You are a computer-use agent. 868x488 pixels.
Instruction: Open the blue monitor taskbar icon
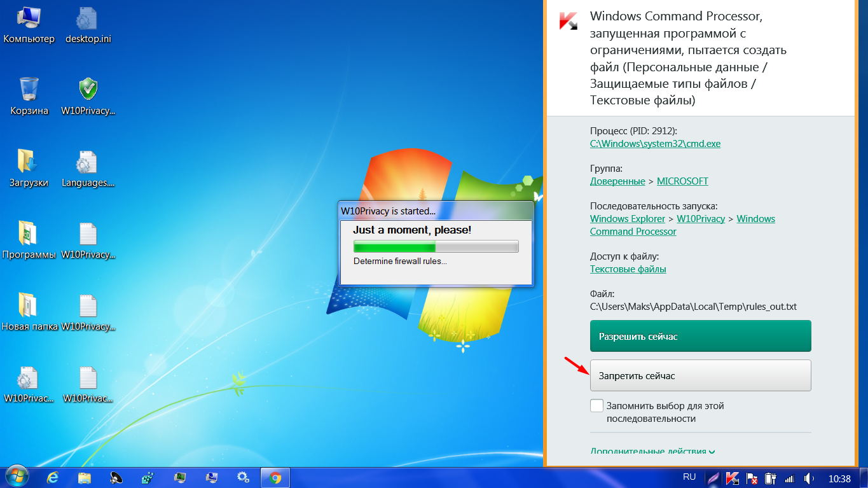point(211,477)
